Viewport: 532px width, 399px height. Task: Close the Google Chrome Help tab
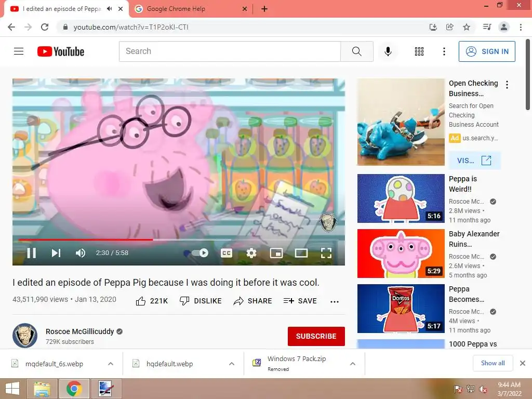[245, 9]
